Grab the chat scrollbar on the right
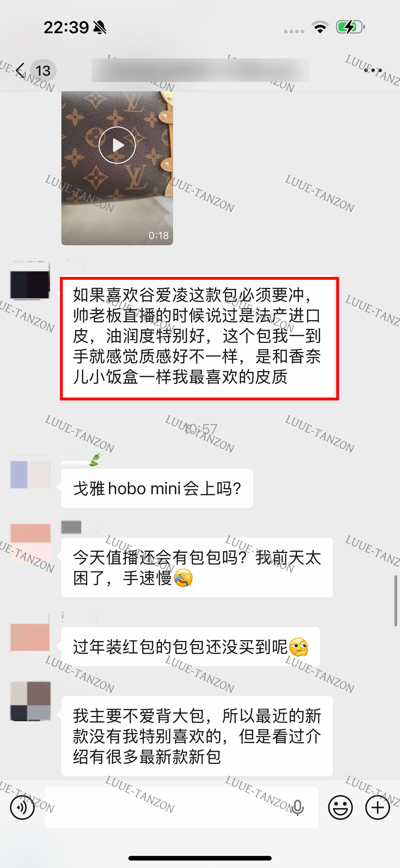 pyautogui.click(x=396, y=601)
